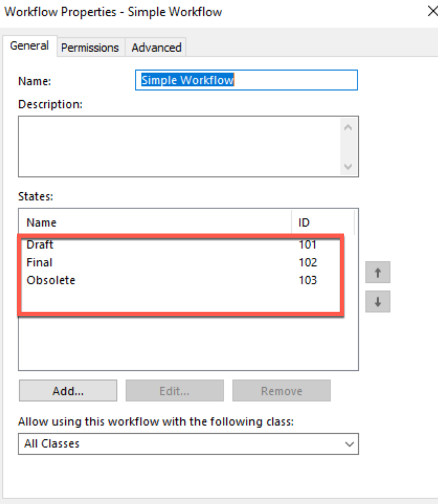This screenshot has height=504, width=438.
Task: Switch to the Advanced tab
Action: click(157, 48)
